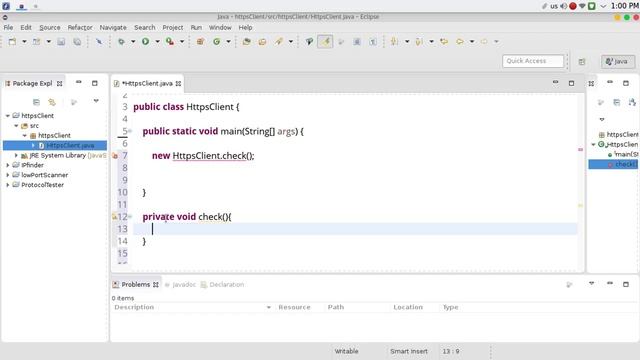Click the Forward navigation arrow icon
Screen dimensions: 640x360
(484, 42)
